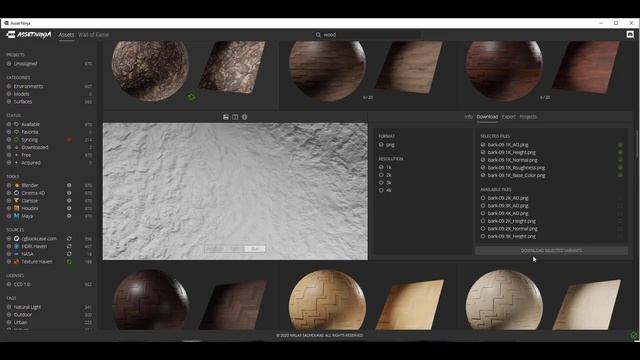Screen dimensions: 640x360
Task: Click the Downloaded arrow icon in Status
Action: click(x=17, y=147)
